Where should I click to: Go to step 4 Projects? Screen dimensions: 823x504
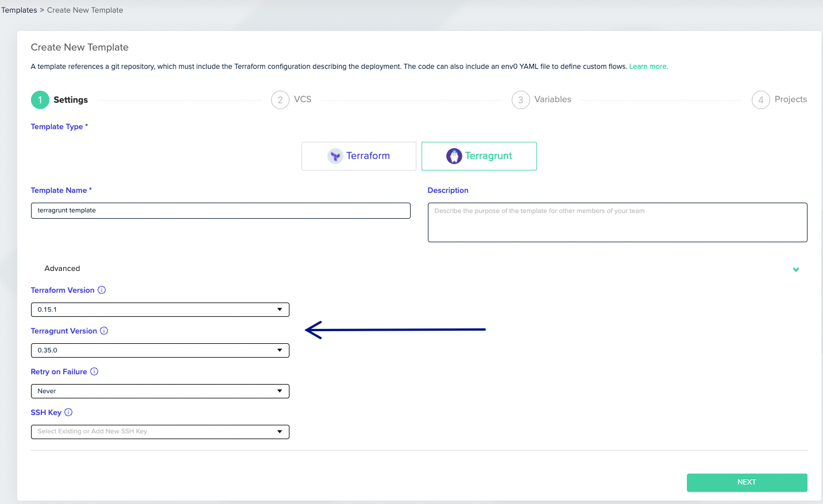[x=779, y=100]
